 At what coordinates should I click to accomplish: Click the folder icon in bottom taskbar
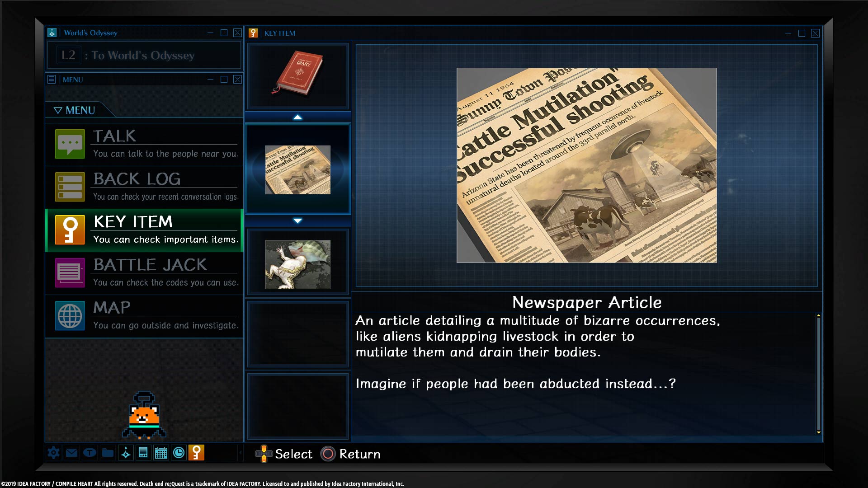(108, 453)
